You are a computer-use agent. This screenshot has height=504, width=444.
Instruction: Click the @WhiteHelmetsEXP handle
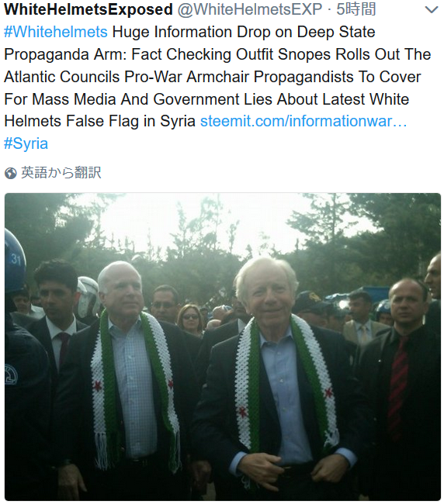[250, 9]
